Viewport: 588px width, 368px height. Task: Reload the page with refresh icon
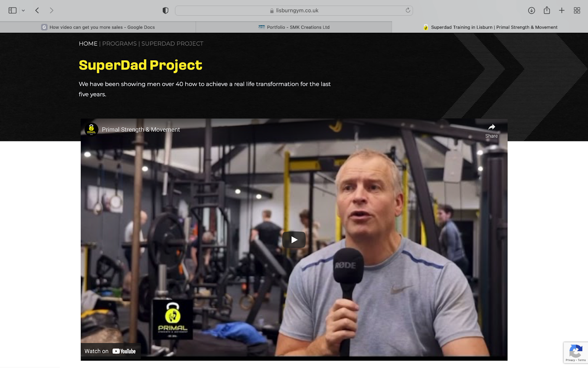click(x=408, y=10)
